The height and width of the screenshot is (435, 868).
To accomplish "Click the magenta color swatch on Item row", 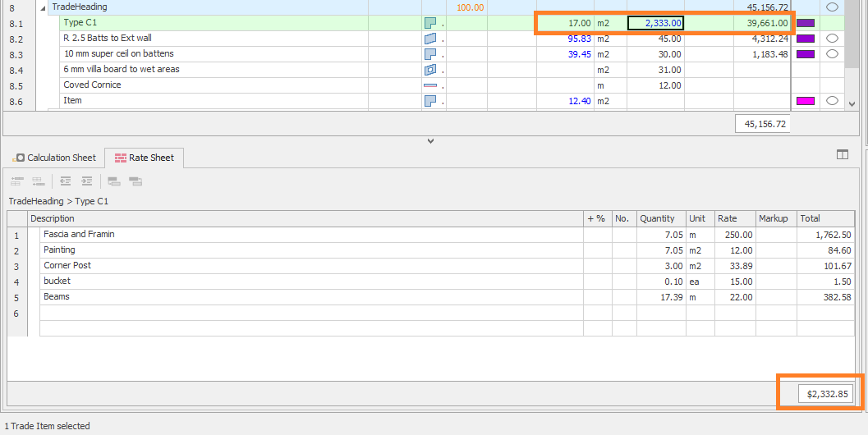I will pos(805,101).
